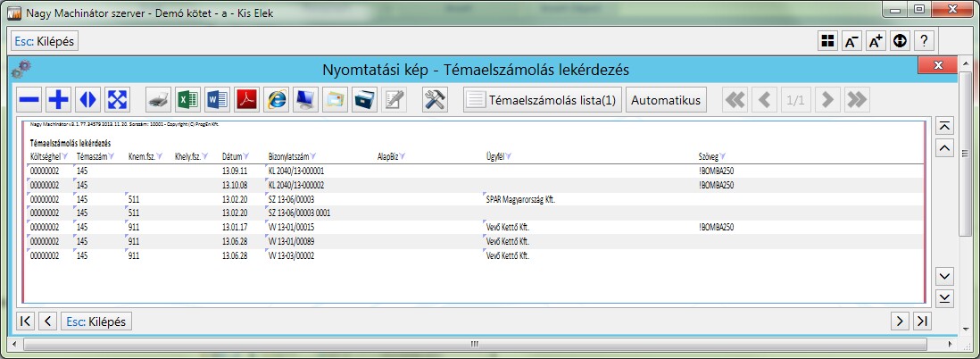
Task: Send the report by e-mail icon
Action: [x=335, y=99]
